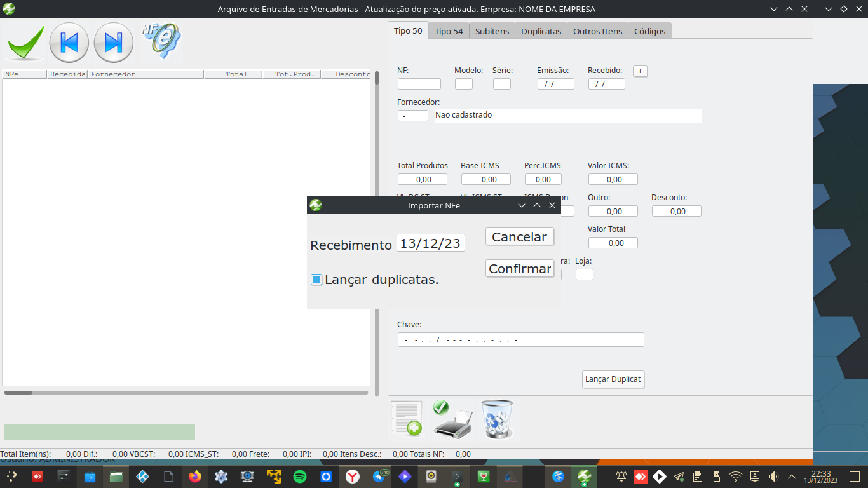Click the vertical scrollbar beside the NFe list
This screenshot has height=488, width=868.
click(x=376, y=234)
